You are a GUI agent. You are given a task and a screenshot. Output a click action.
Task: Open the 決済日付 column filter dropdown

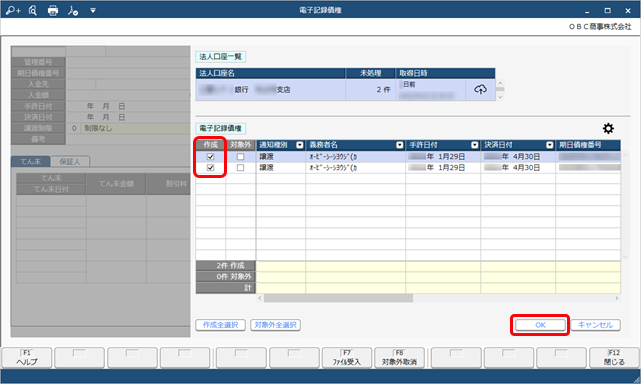click(x=549, y=145)
